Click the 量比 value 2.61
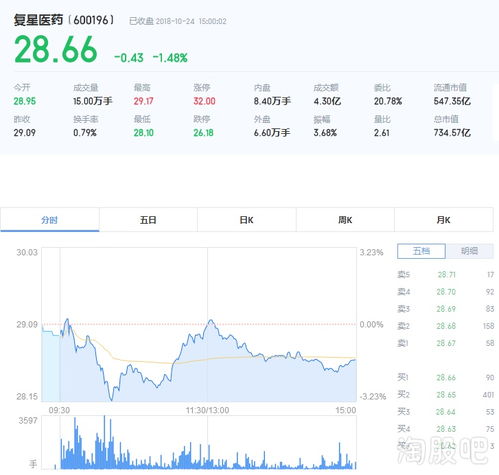 pyautogui.click(x=381, y=133)
